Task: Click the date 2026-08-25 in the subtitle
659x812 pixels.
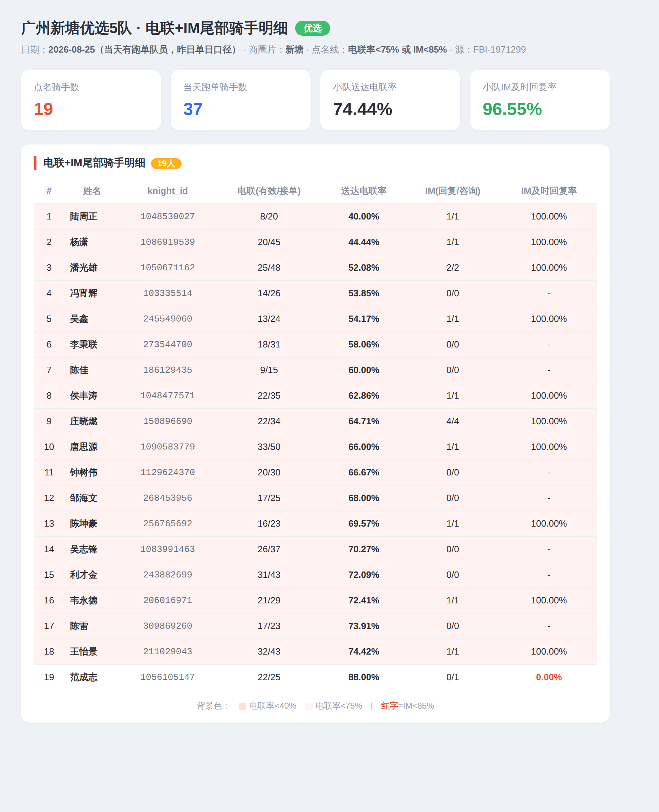Action: point(72,50)
